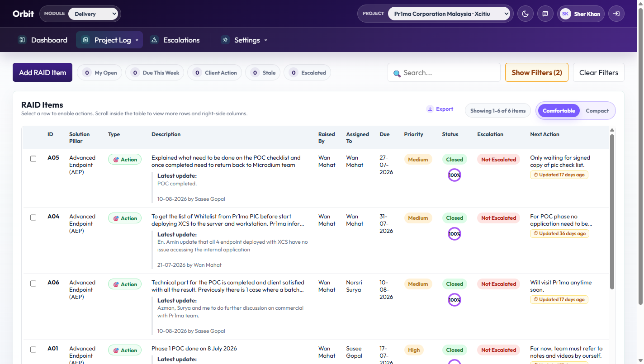Click the Export download icon
The width and height of the screenshot is (644, 364).
coord(430,109)
